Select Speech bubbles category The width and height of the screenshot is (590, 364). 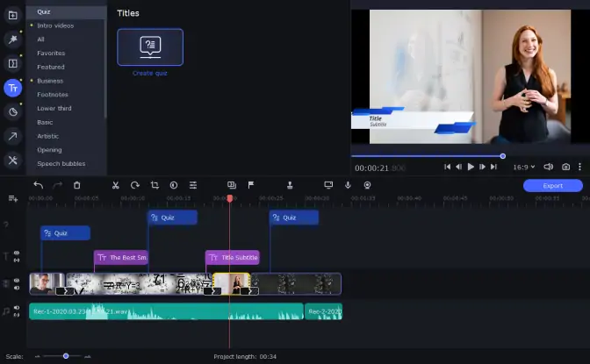(x=61, y=163)
